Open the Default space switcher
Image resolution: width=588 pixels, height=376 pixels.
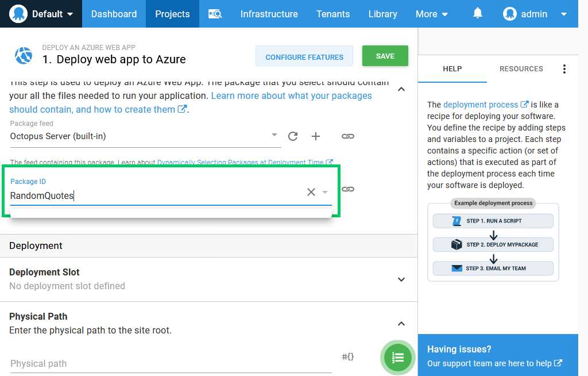[41, 14]
